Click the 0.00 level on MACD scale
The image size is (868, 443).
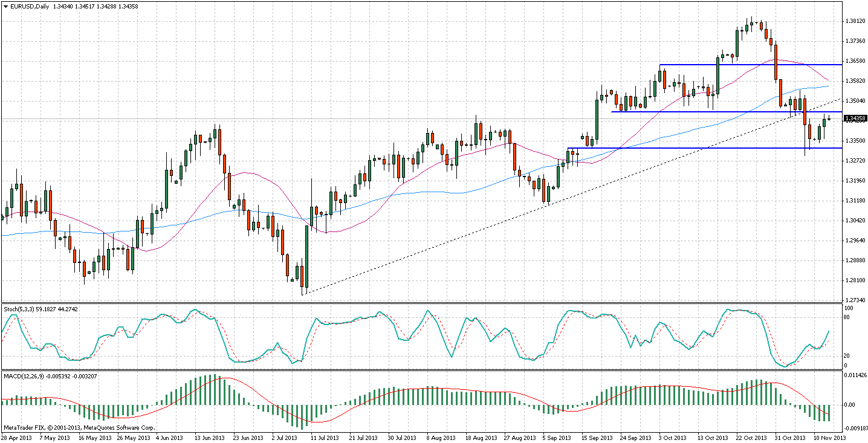point(850,405)
